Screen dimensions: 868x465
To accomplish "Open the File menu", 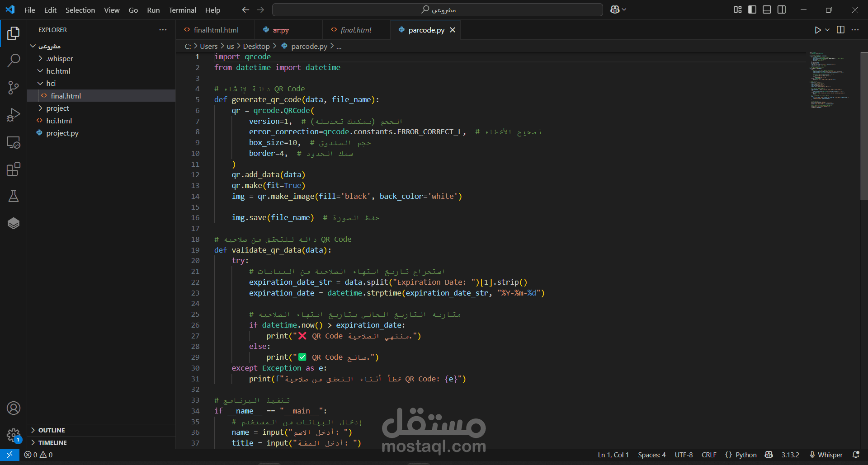I will (x=30, y=10).
